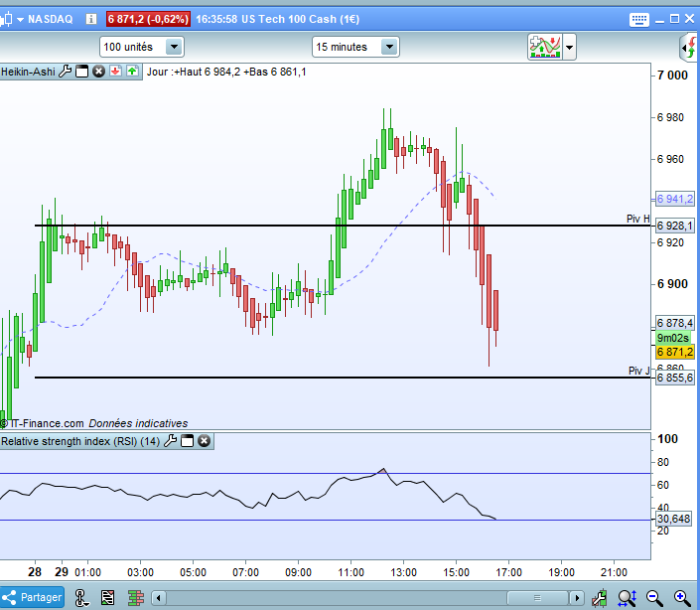Close the RSI indicator panel
This screenshot has height=610, width=700.
(204, 441)
